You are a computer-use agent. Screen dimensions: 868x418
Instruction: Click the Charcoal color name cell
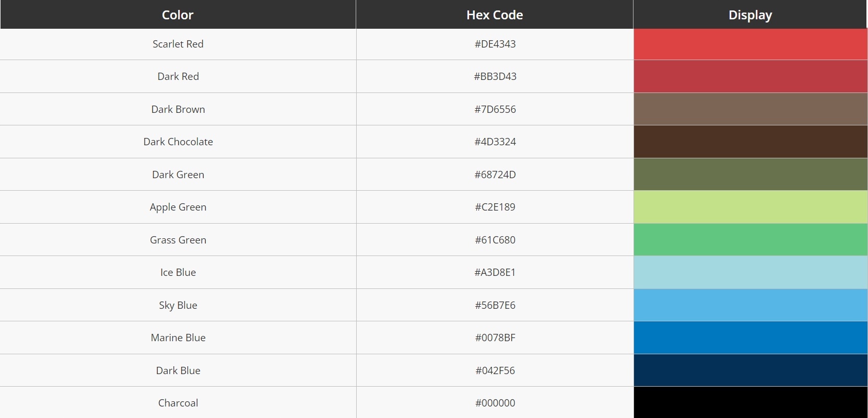(178, 403)
